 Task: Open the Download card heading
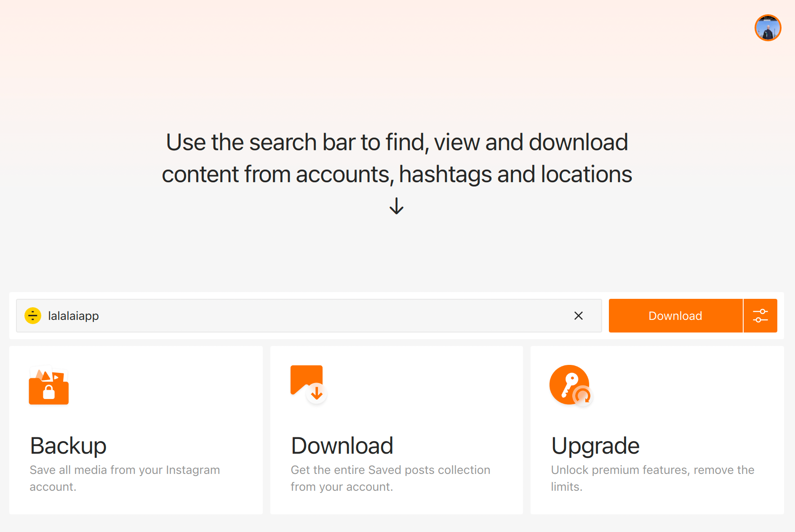click(342, 445)
